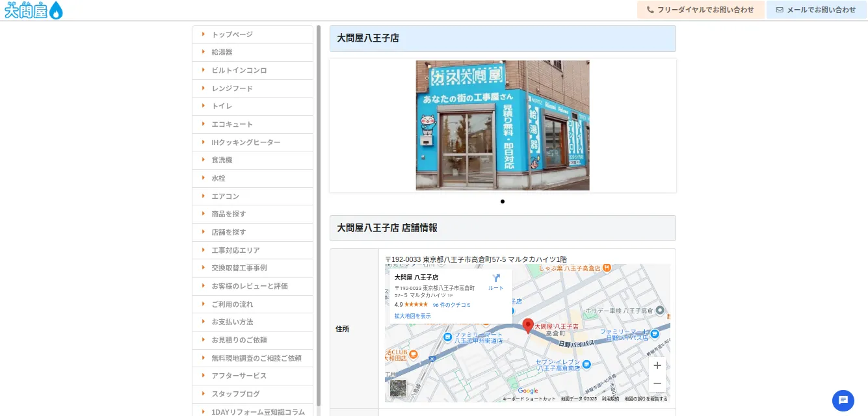868x416 pixels.
Task: Go to トップページ in the sidebar
Action: (x=252, y=34)
